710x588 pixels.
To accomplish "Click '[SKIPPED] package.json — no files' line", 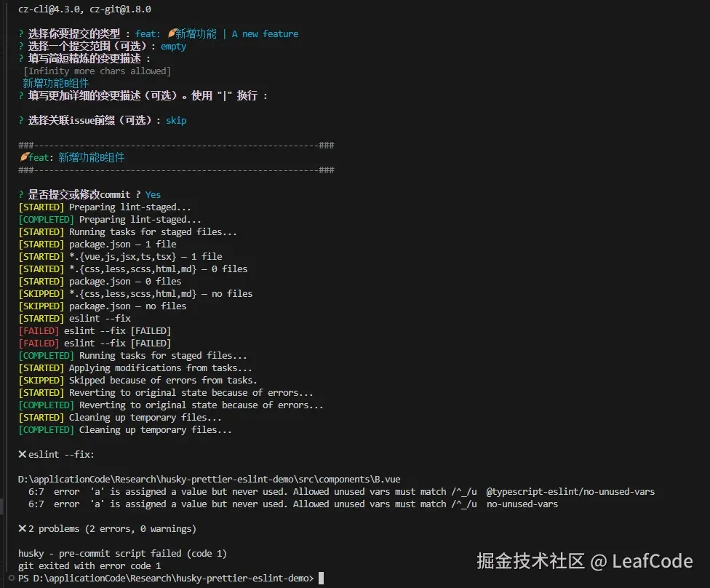I will [x=103, y=306].
